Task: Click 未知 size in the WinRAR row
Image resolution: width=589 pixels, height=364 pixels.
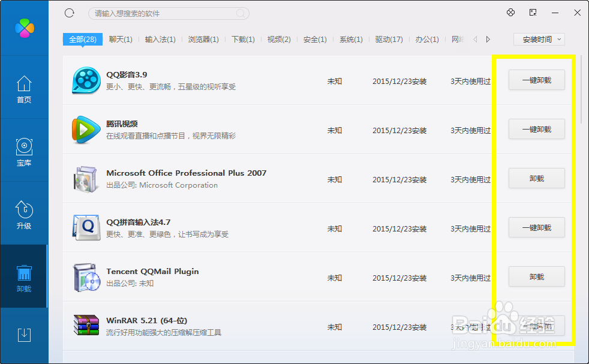Action: [334, 327]
